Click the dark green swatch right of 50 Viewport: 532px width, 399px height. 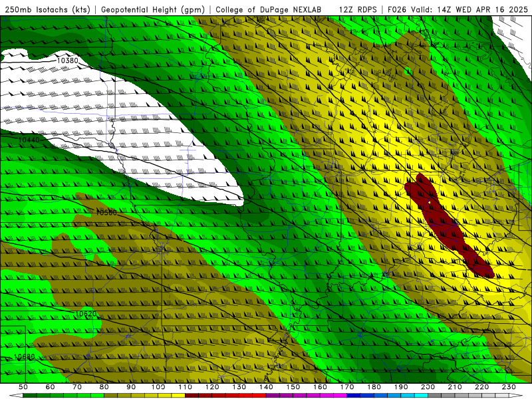click(30, 396)
